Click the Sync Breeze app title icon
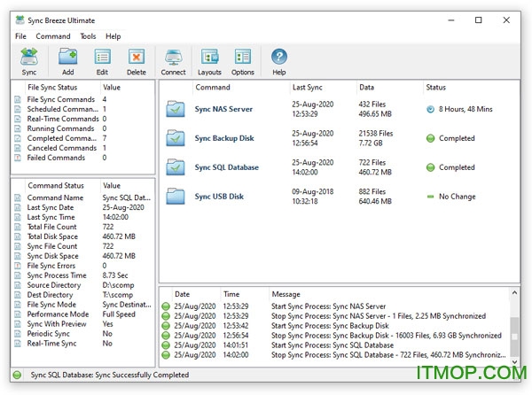This screenshot has width=532, height=395. pyautogui.click(x=20, y=20)
